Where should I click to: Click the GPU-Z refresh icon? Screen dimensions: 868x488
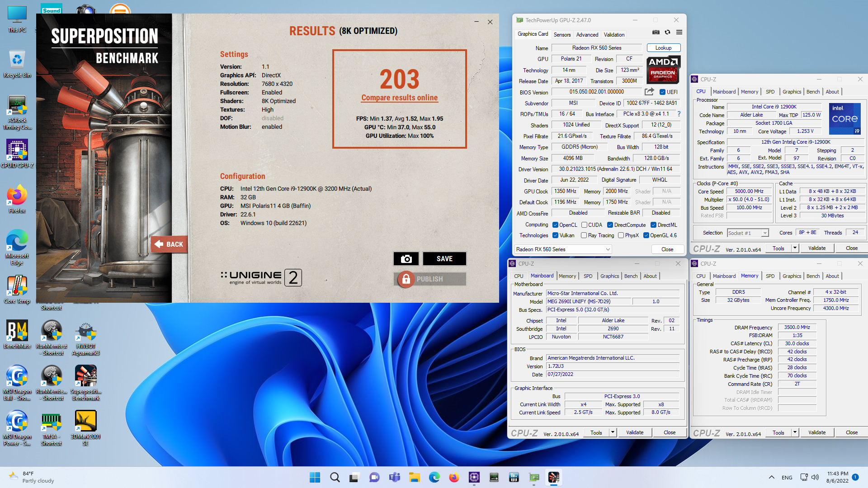(x=667, y=32)
